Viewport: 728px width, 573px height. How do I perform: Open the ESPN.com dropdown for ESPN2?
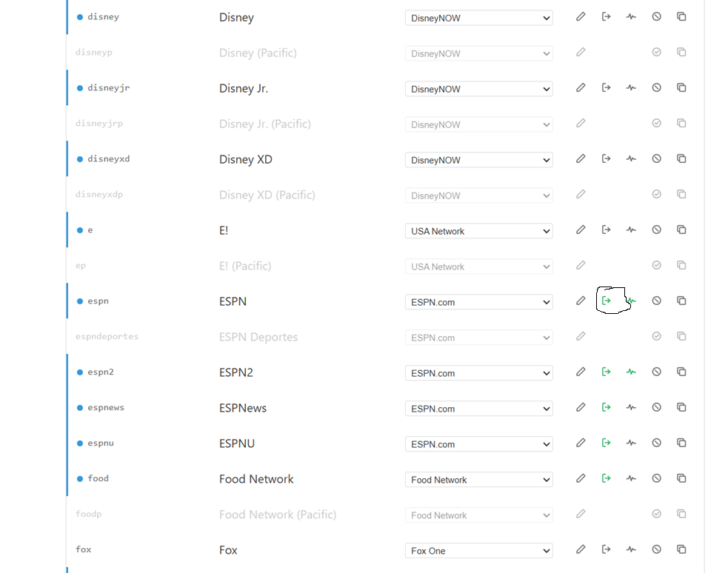click(478, 373)
